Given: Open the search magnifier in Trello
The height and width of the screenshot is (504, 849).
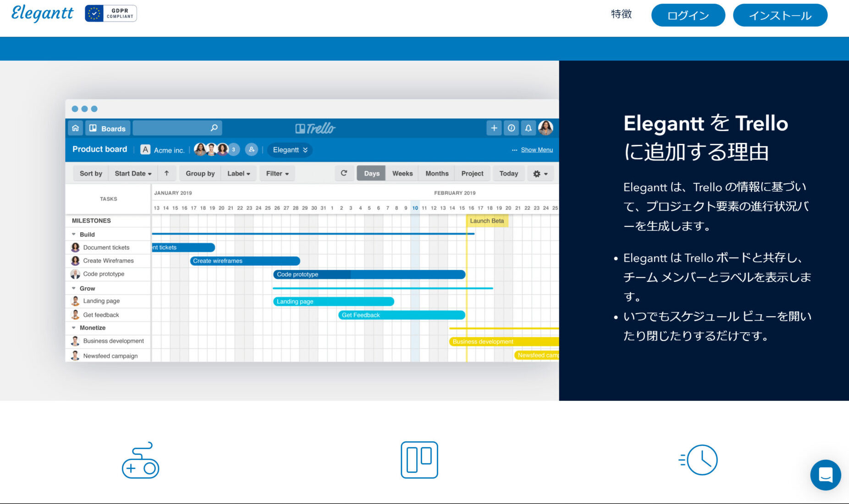Looking at the screenshot, I should 214,128.
